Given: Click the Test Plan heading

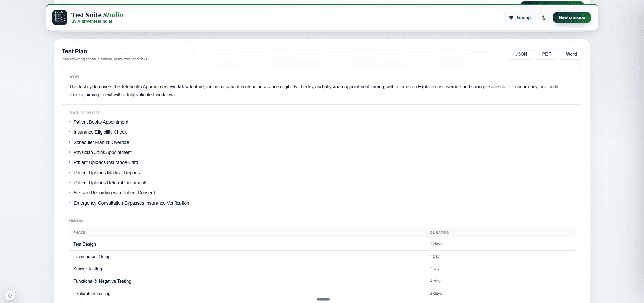Looking at the screenshot, I should 75,51.
